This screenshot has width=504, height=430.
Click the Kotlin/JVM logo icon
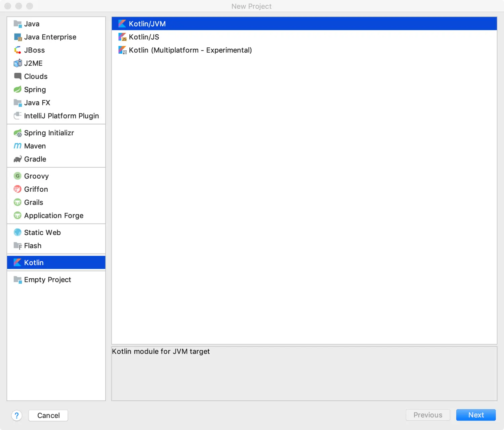(122, 24)
